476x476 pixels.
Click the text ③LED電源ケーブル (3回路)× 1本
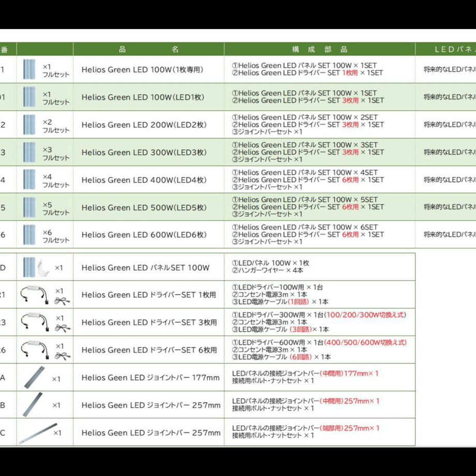pos(280,330)
